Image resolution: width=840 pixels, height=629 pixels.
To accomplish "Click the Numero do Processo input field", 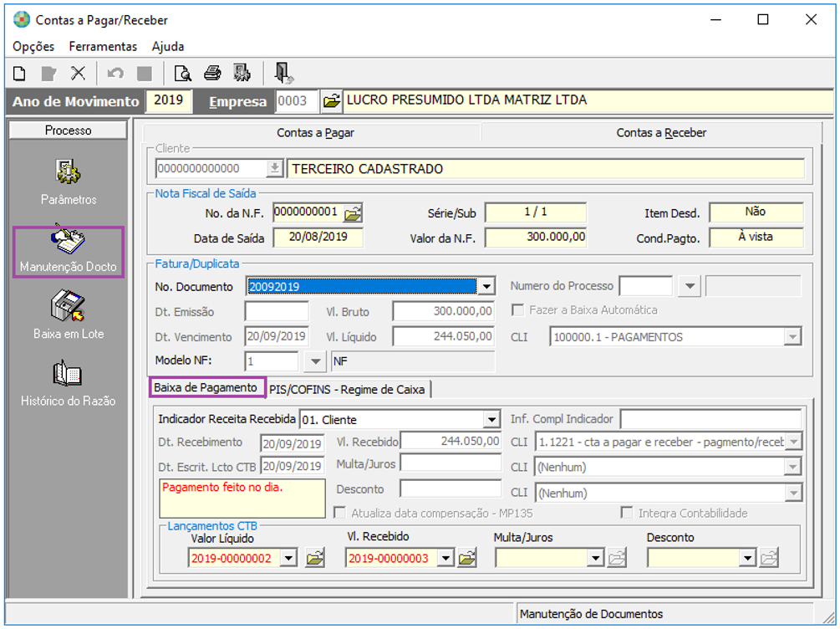I will [645, 286].
